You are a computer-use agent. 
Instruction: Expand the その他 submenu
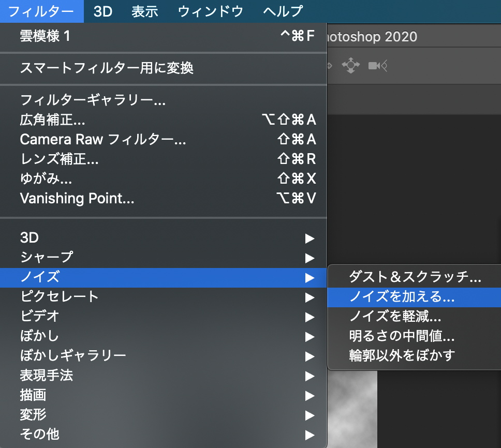pos(163,434)
